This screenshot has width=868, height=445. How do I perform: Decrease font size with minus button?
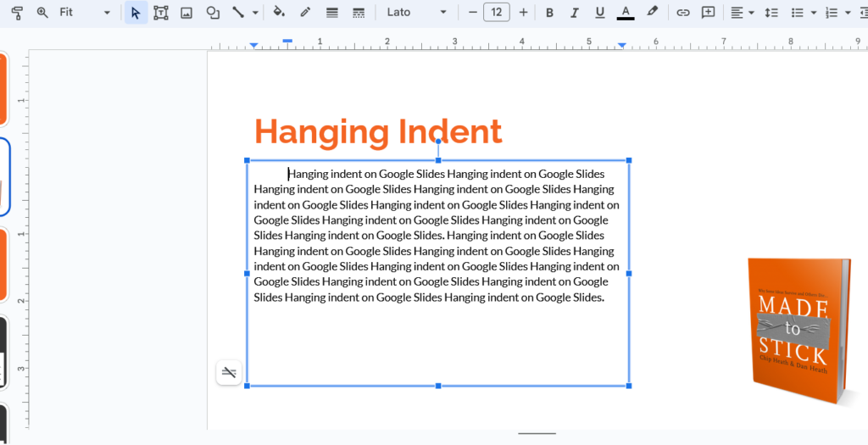click(473, 13)
